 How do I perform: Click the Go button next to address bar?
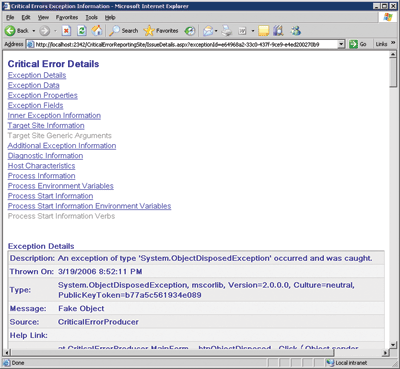[x=358, y=44]
